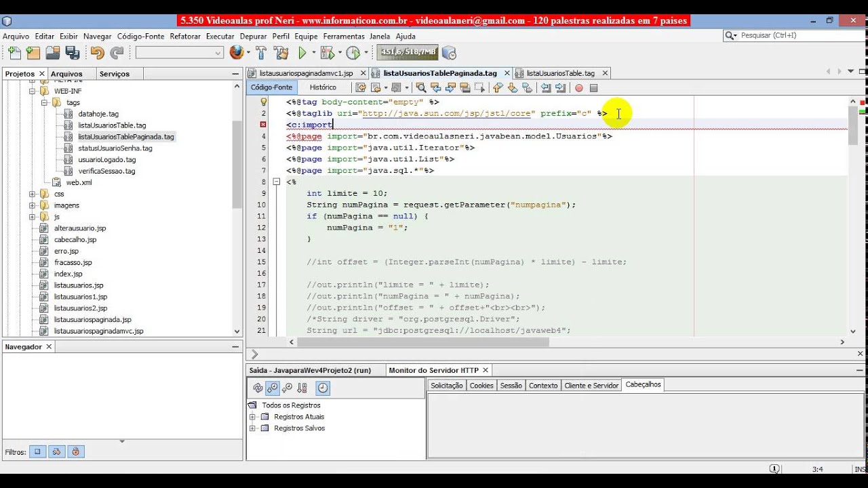Click the Histórico view button

[x=323, y=87]
